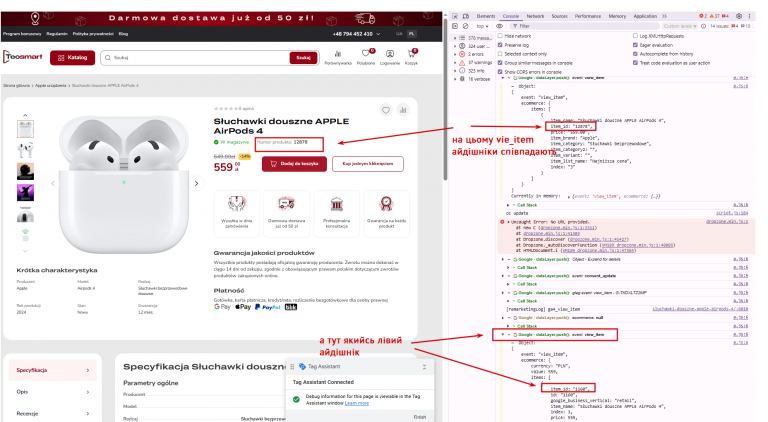Viewport: 768px width, 422px height.
Task: Click Finish in Tag Assistant popup
Action: click(x=420, y=417)
